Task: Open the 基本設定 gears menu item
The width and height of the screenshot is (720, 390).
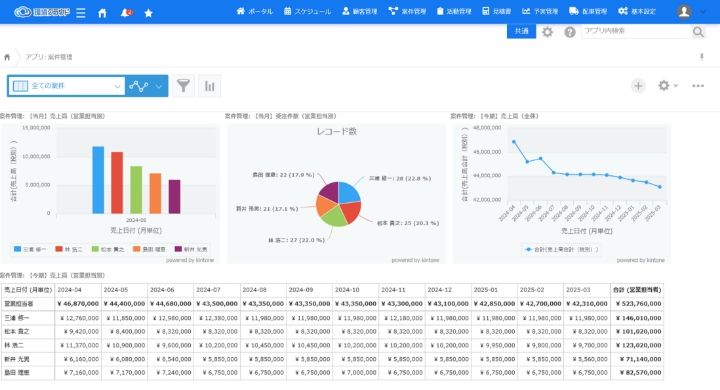Action: (x=637, y=11)
